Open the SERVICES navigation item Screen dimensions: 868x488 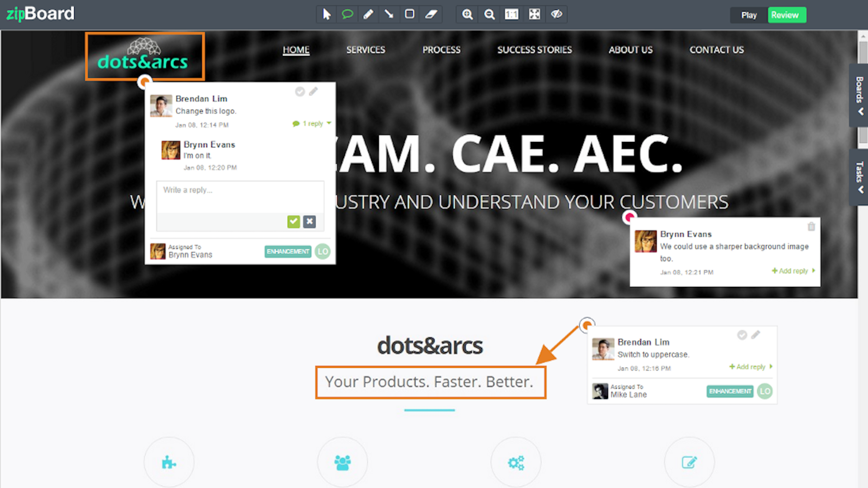[x=366, y=50]
